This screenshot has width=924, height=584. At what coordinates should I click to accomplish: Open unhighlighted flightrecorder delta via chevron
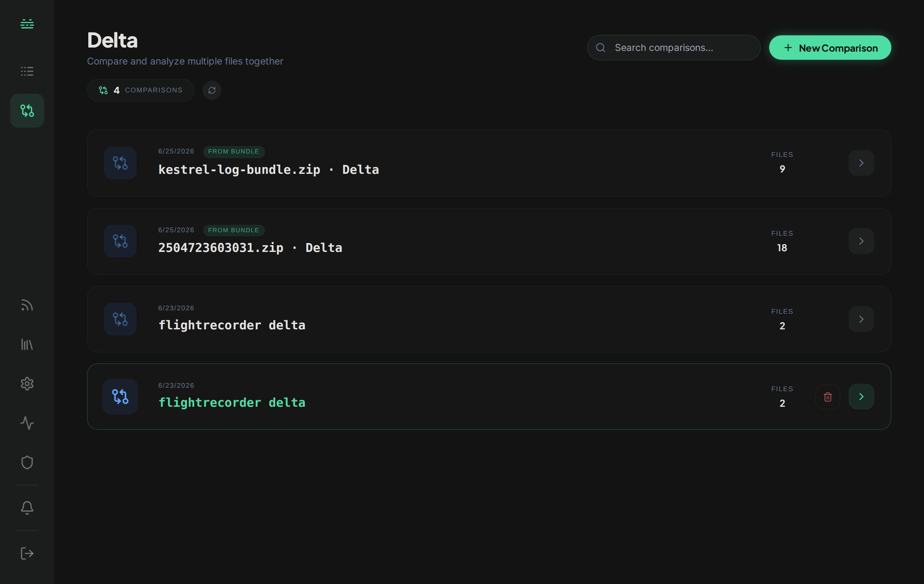click(x=861, y=319)
